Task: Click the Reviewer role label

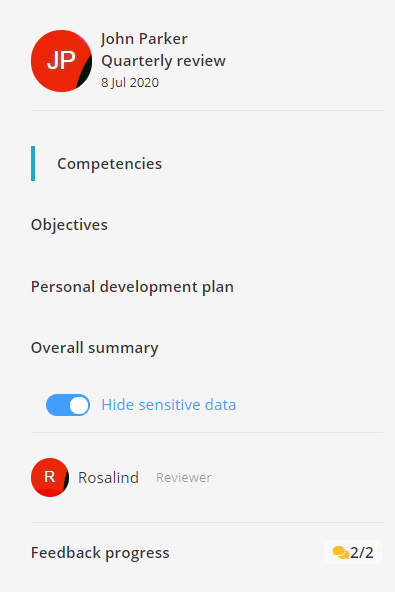Action: [184, 478]
